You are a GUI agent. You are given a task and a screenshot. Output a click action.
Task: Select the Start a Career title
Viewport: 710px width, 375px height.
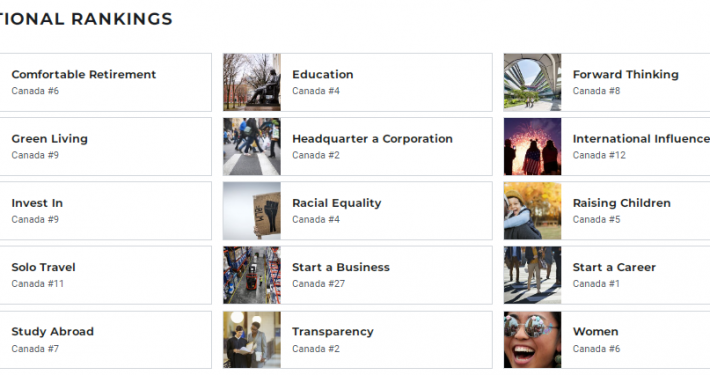pyautogui.click(x=614, y=267)
